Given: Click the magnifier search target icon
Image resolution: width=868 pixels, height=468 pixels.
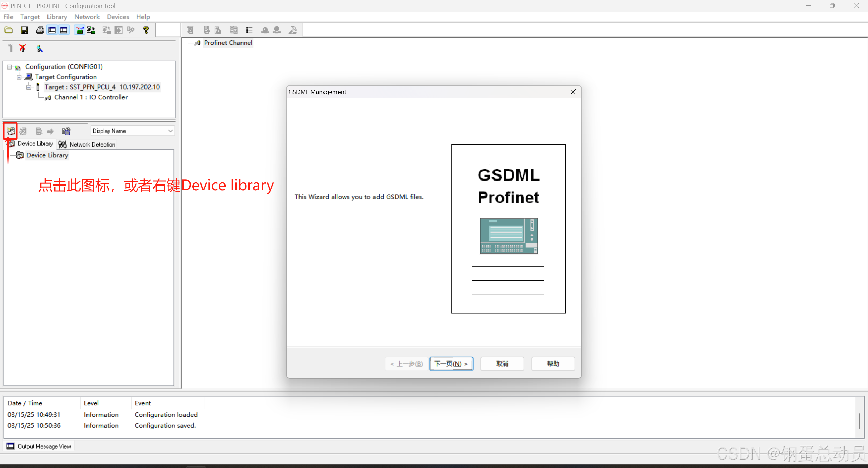Looking at the screenshot, I should tap(40, 48).
